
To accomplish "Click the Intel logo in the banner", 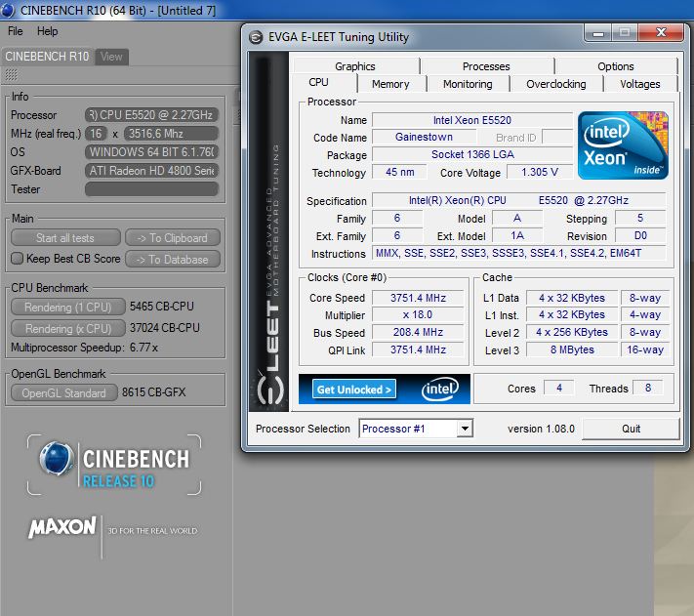I will (x=440, y=390).
